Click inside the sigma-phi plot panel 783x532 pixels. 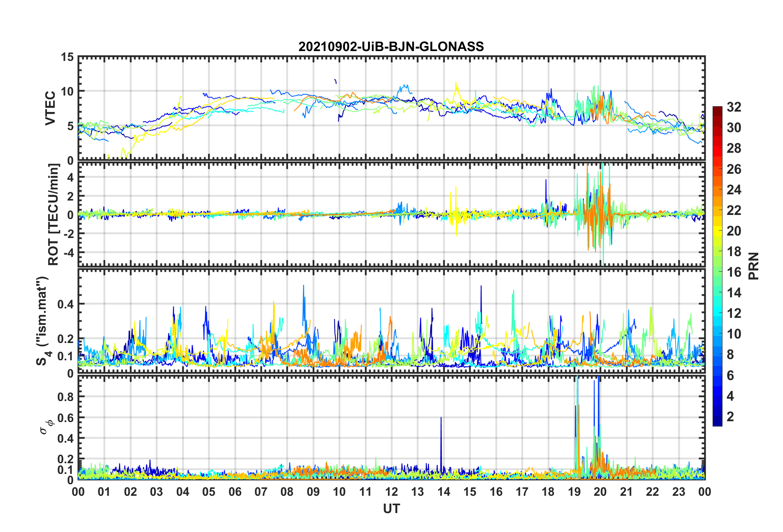(x=391, y=428)
